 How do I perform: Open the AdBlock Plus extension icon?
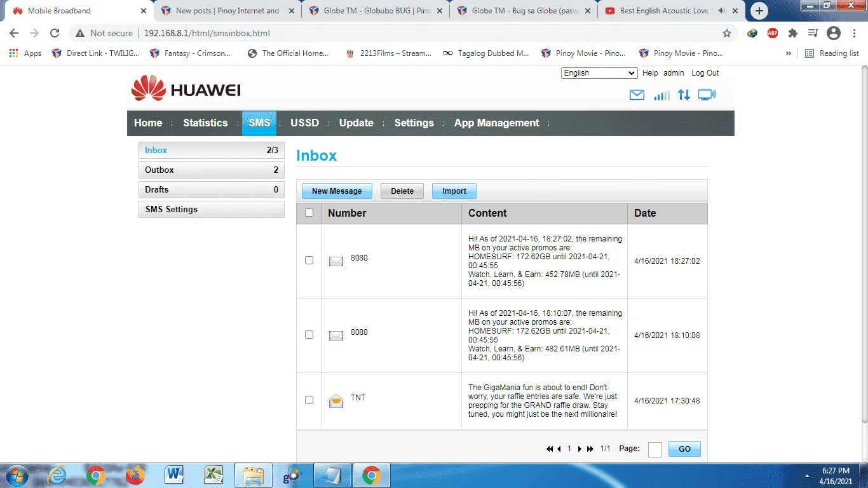coord(773,33)
